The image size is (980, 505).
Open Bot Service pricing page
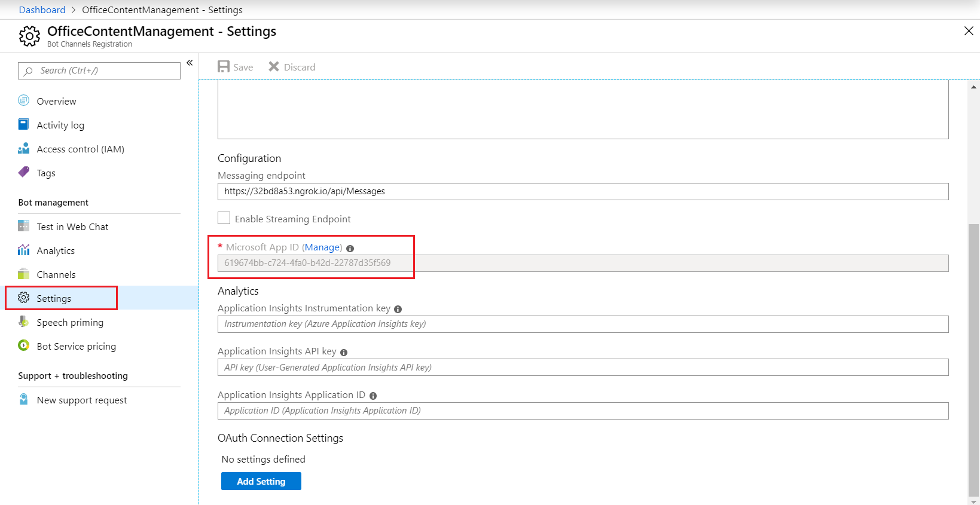tap(76, 346)
